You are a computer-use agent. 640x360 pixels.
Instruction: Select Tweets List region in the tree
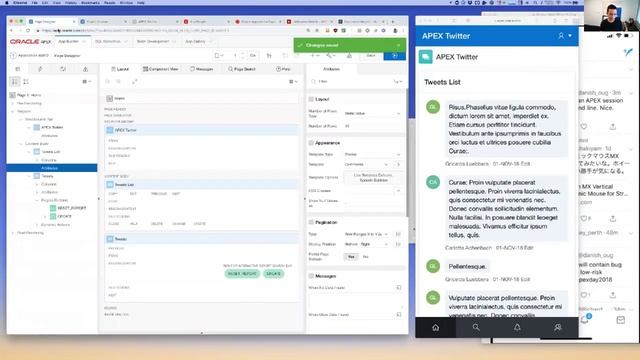click(x=50, y=151)
